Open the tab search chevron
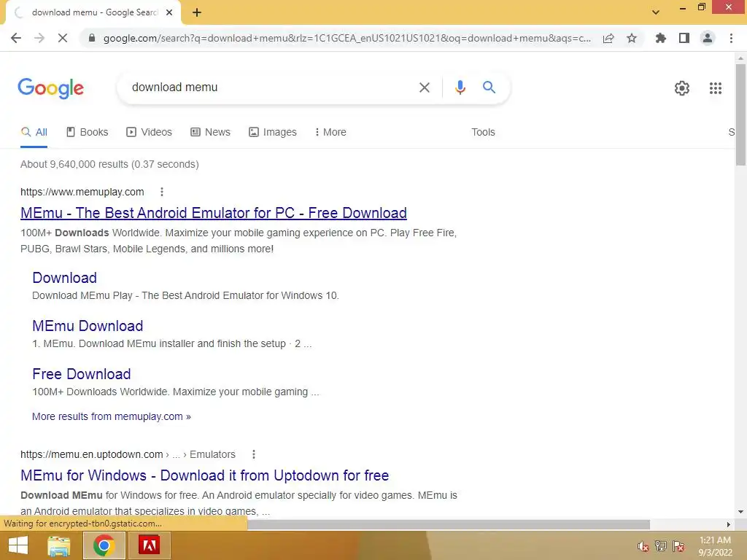 656,12
